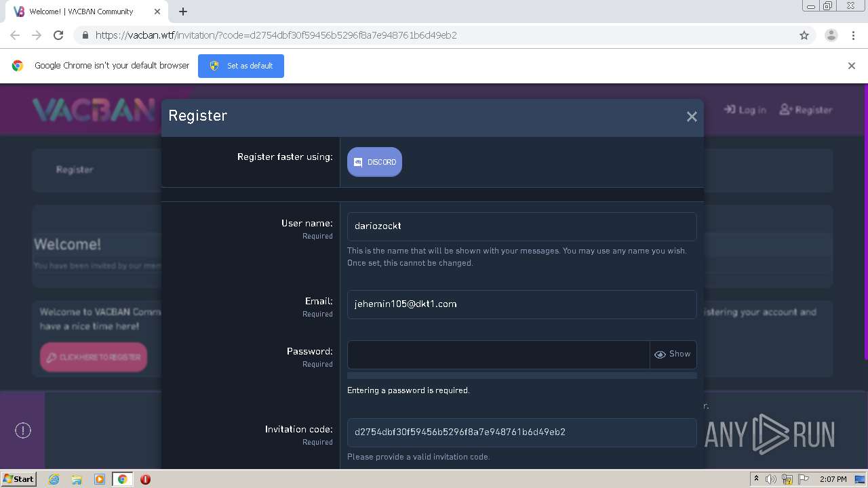Click the 2:07 PM system clock
Viewport: 868px width, 488px height.
coord(833,479)
